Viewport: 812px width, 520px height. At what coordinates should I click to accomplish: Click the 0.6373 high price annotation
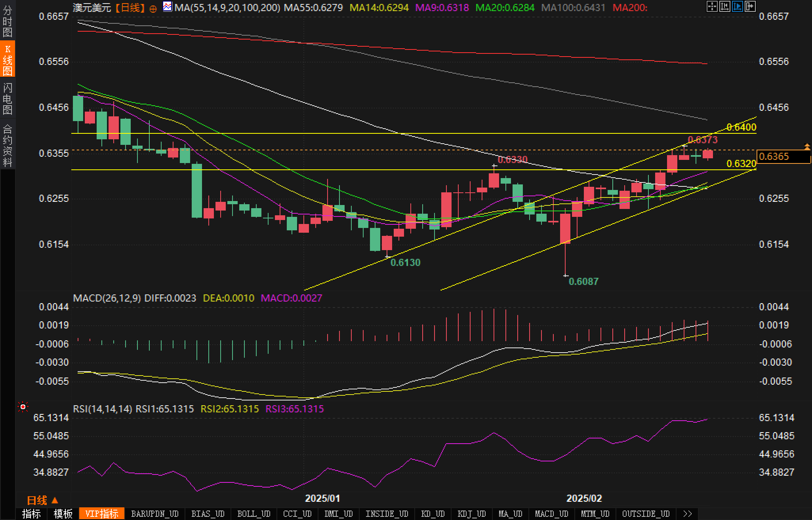703,140
